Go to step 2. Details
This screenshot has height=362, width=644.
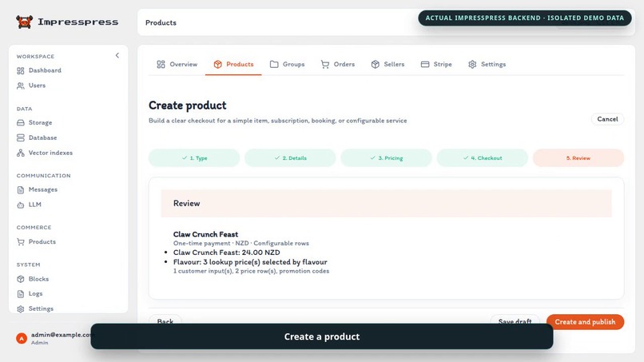[290, 157]
